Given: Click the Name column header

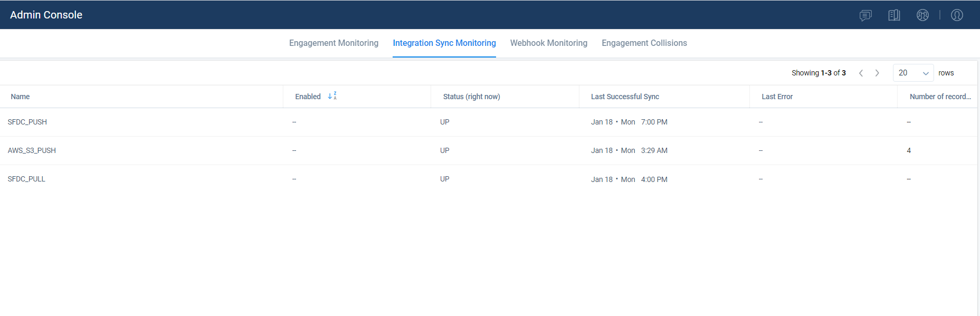Looking at the screenshot, I should 20,97.
